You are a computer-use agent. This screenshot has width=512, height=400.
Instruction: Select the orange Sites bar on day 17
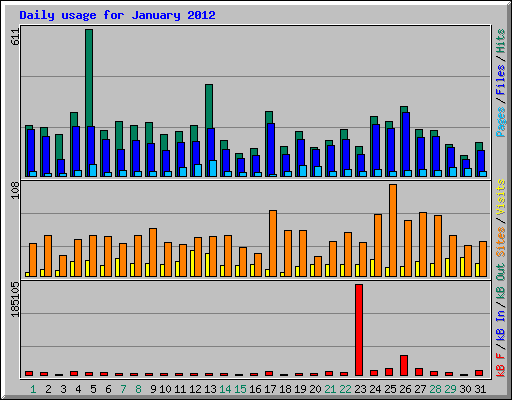273,243
